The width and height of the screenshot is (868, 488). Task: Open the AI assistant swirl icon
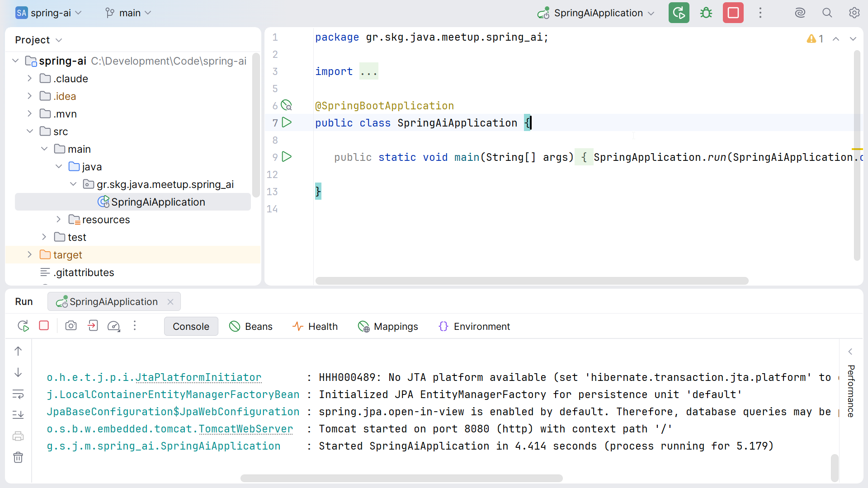click(800, 13)
